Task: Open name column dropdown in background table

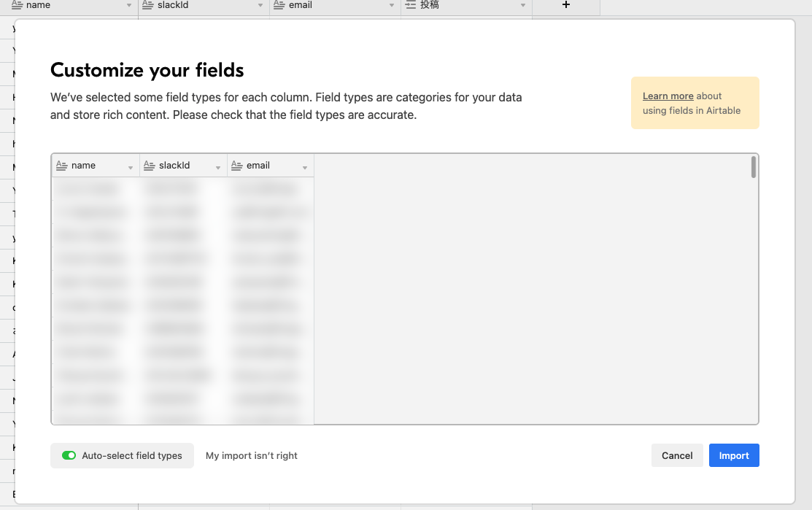Action: (x=129, y=5)
